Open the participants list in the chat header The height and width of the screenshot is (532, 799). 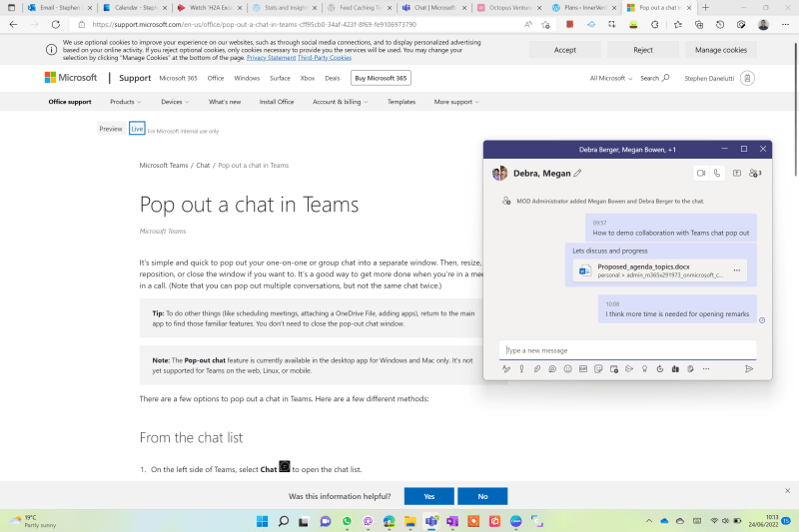click(756, 173)
